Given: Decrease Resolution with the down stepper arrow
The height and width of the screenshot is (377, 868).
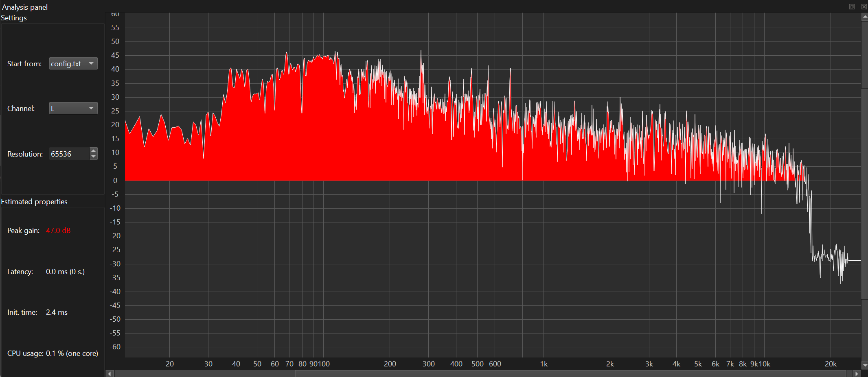Looking at the screenshot, I should click(x=94, y=157).
